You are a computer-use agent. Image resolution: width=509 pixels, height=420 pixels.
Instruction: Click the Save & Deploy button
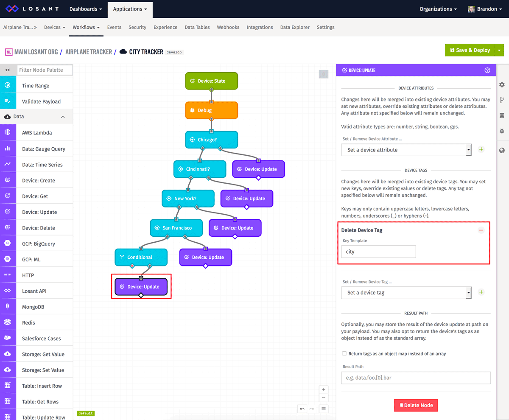click(471, 50)
